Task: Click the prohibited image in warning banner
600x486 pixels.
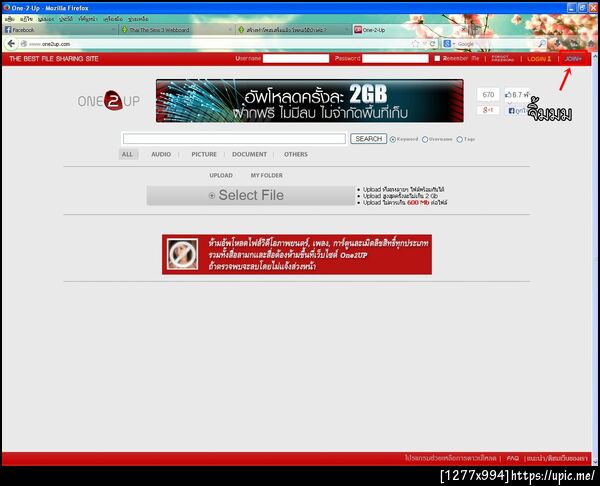Action: 183,254
